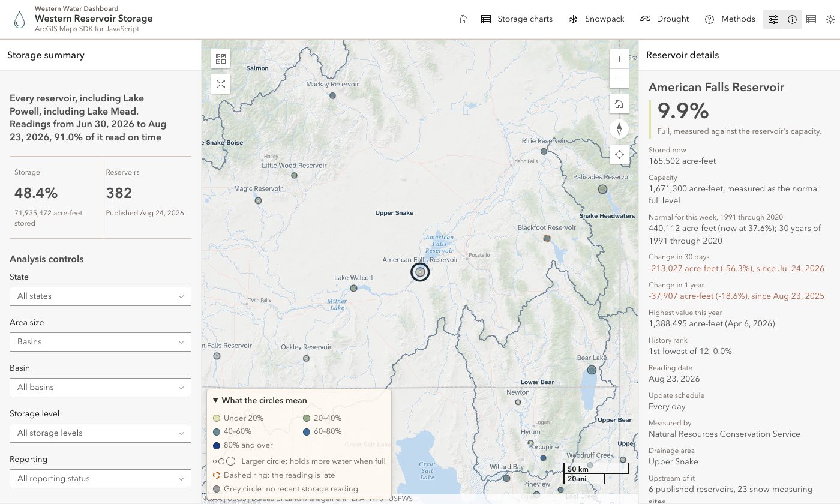Open the basemap gallery widget

(221, 59)
